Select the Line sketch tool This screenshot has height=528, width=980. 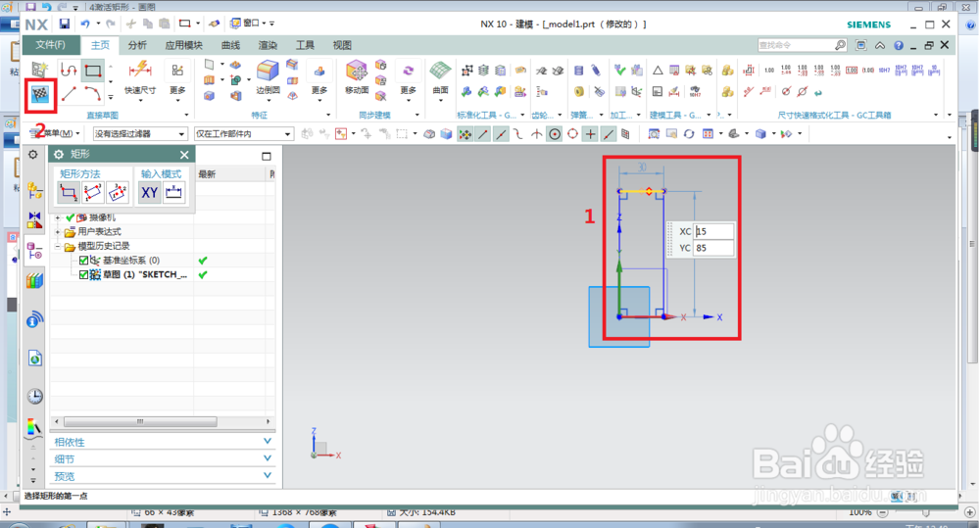pos(69,95)
